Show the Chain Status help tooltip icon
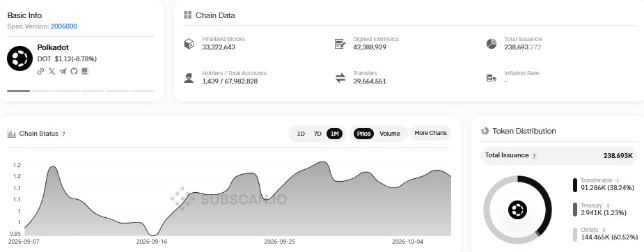The width and height of the screenshot is (644, 252). [63, 134]
